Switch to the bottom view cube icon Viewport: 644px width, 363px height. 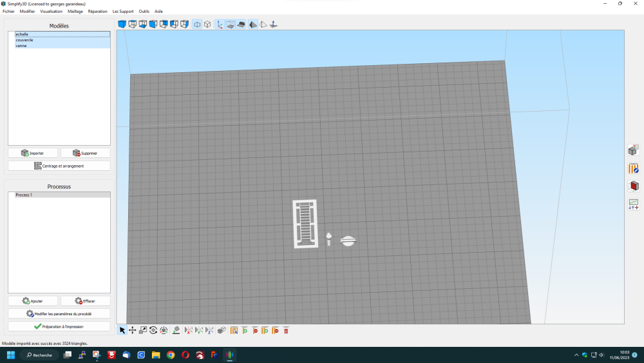point(142,25)
